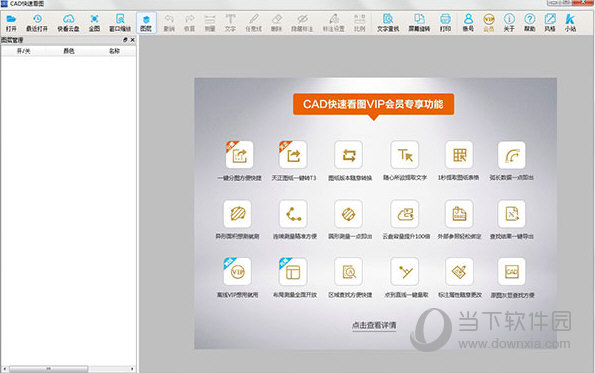595x373 pixels.
Task: Click the screen rotate toolbar icon
Action: point(419,23)
